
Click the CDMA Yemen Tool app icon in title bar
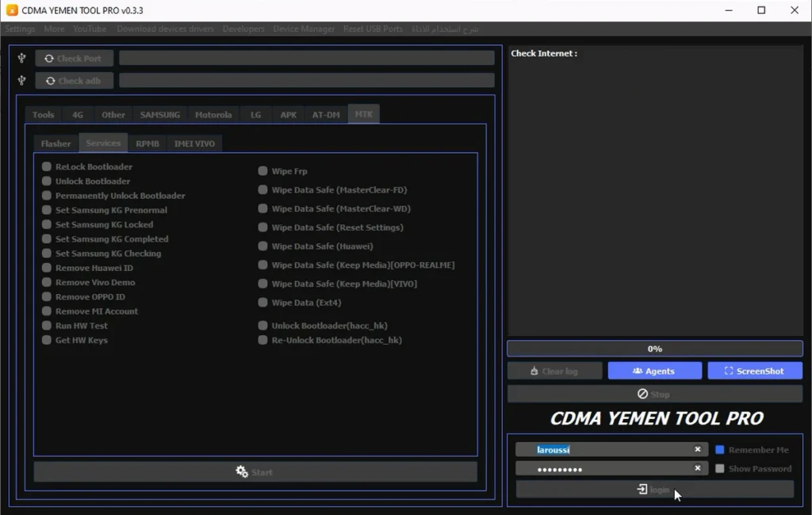pyautogui.click(x=12, y=10)
